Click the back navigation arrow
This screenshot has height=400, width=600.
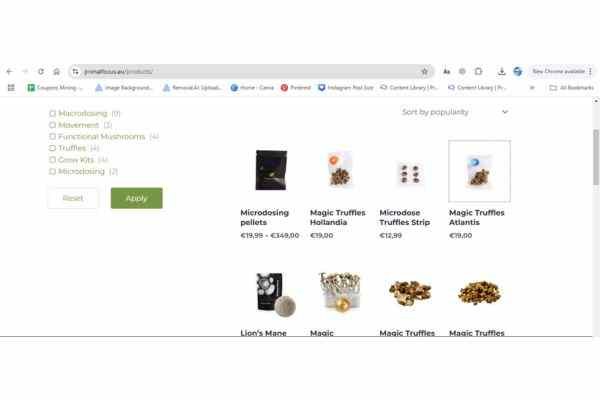click(x=10, y=72)
